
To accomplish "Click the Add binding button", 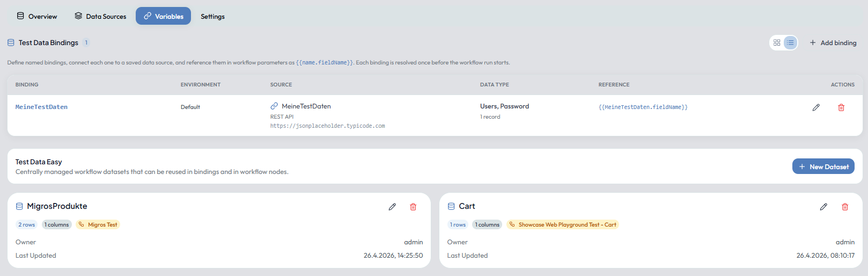I will coord(833,42).
